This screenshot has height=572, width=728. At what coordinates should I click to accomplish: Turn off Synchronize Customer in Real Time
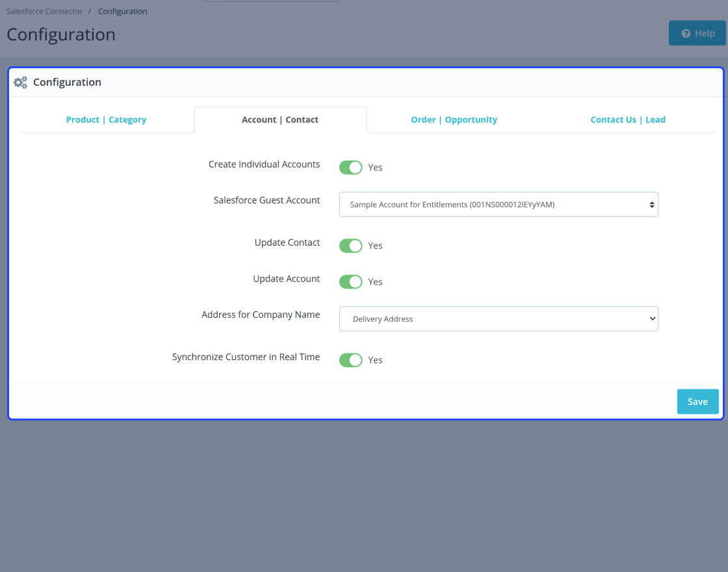pyautogui.click(x=350, y=360)
